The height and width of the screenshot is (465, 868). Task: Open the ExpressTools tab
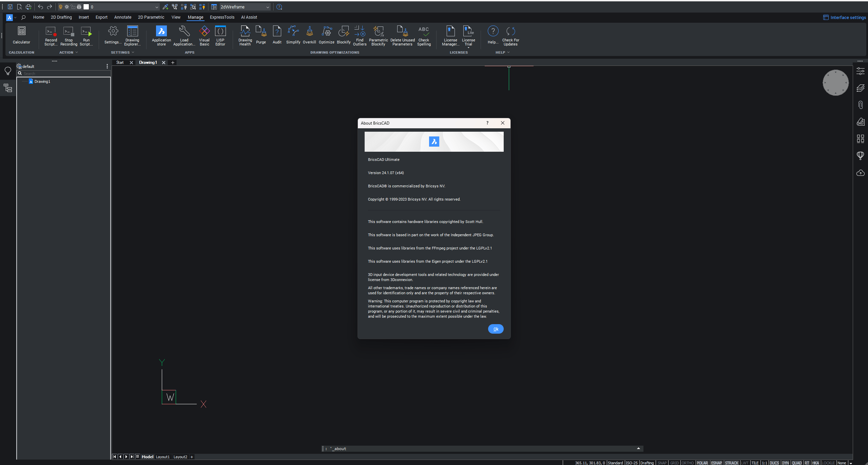[222, 17]
